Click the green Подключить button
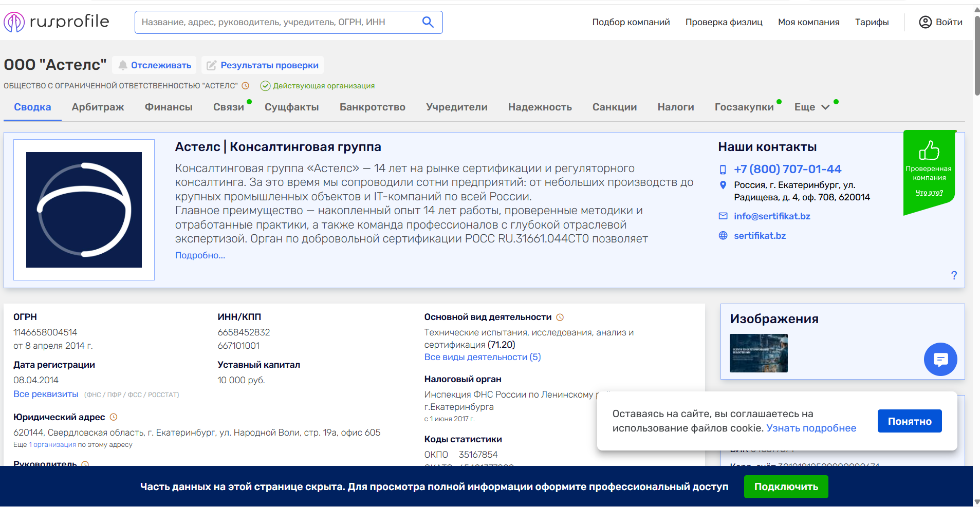This screenshot has width=980, height=507. (x=786, y=486)
